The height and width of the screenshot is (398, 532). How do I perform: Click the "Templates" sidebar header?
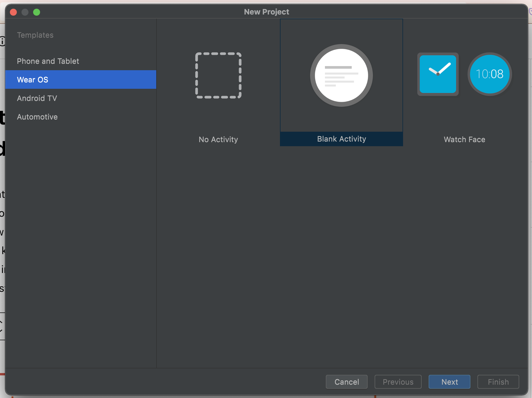pos(35,35)
